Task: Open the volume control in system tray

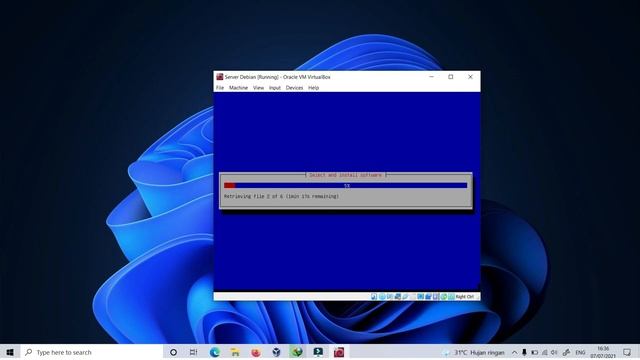Action: coord(554,352)
